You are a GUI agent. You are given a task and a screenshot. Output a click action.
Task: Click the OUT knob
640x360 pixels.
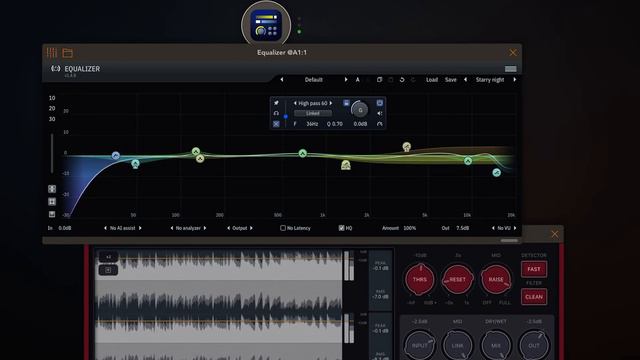[534, 345]
